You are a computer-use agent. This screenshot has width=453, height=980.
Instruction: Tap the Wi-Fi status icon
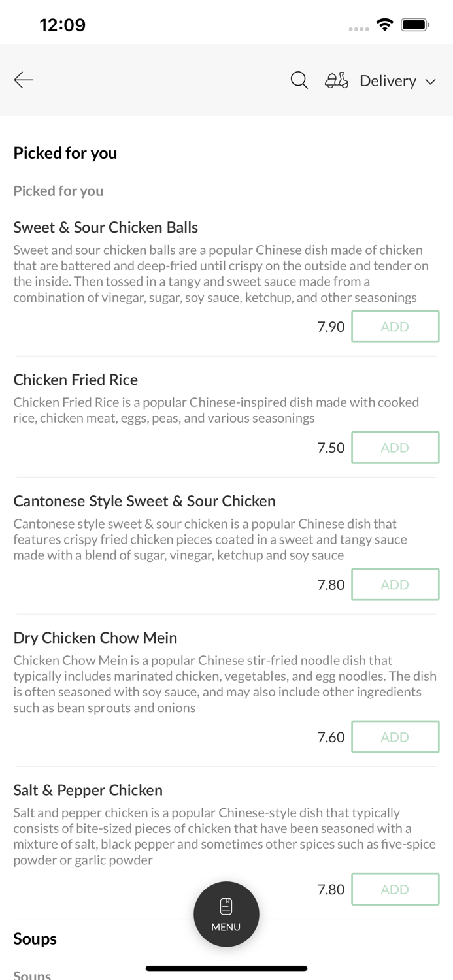[x=384, y=24]
